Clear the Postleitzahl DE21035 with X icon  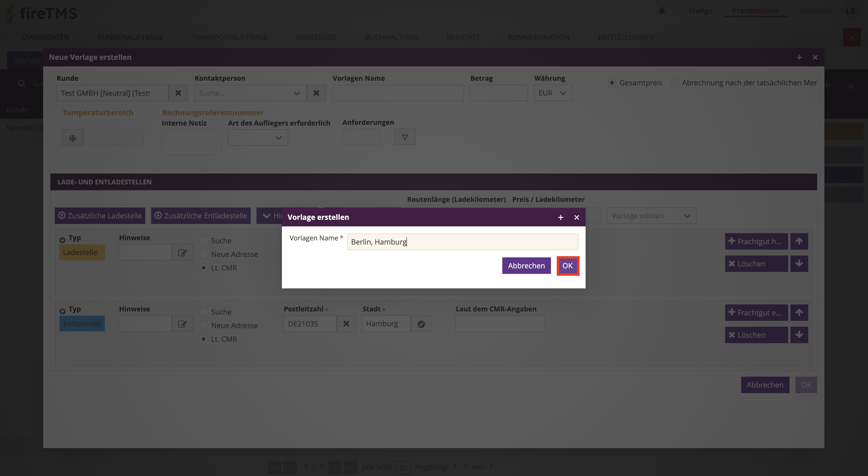click(346, 324)
